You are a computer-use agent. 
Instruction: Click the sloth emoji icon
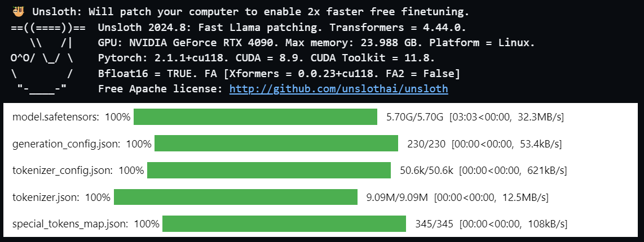[x=17, y=11]
